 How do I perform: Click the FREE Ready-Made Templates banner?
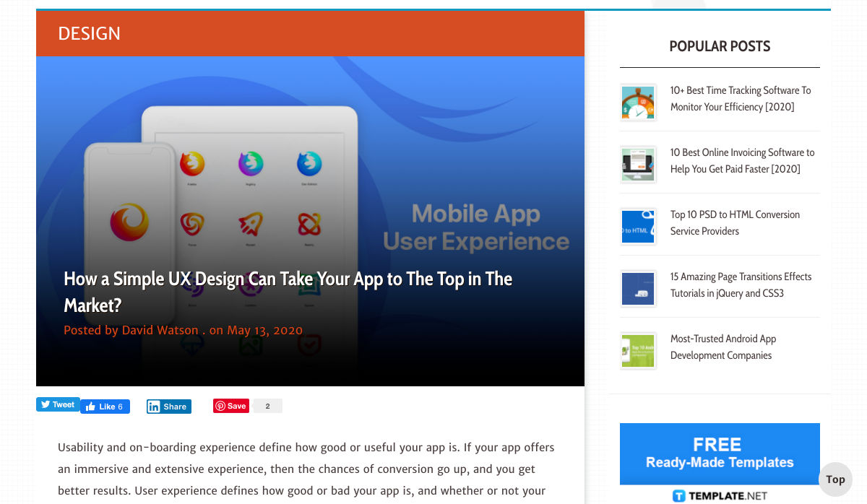720,453
